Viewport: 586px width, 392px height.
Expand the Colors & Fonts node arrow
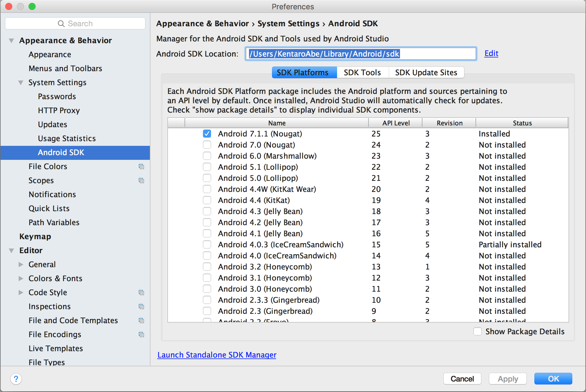(21, 279)
